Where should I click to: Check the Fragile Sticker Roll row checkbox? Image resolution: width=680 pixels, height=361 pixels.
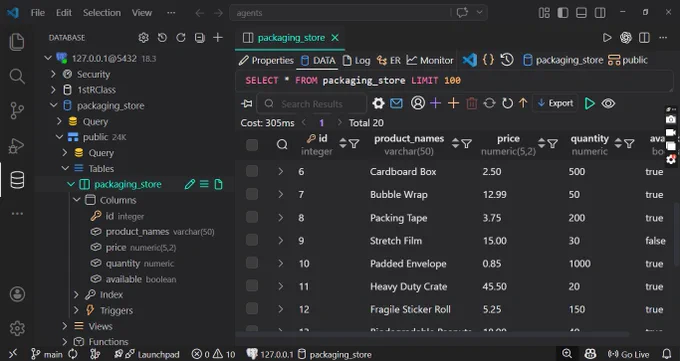252,309
